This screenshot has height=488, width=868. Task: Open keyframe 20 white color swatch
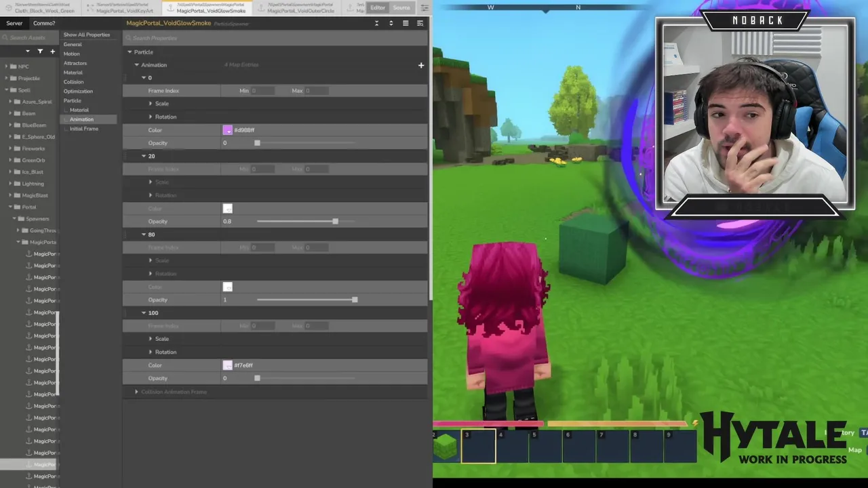coord(227,209)
